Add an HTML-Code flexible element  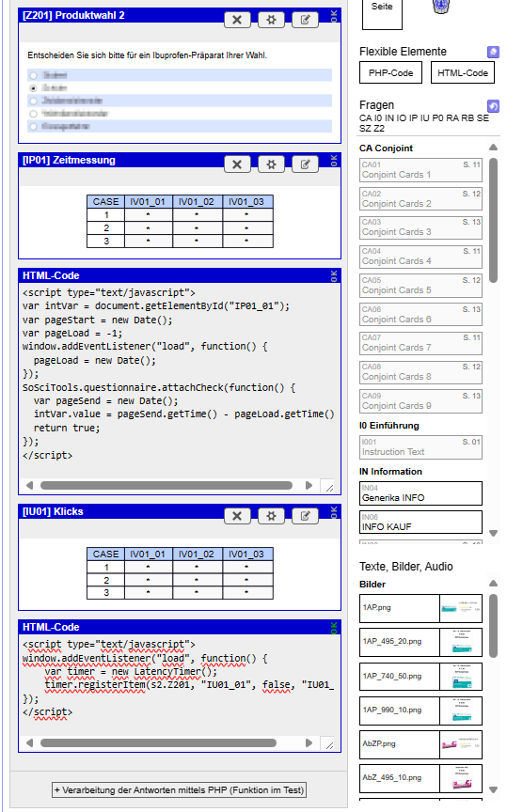[x=463, y=72]
